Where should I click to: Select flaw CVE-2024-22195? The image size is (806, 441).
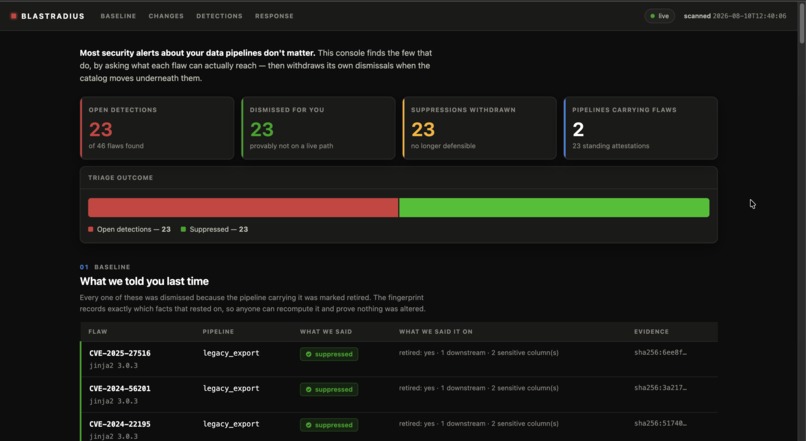[x=120, y=424]
